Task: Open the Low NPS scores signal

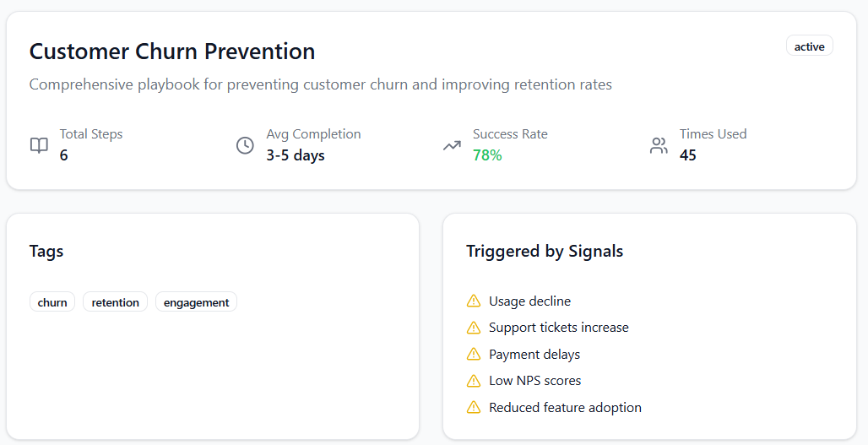Action: click(x=534, y=381)
